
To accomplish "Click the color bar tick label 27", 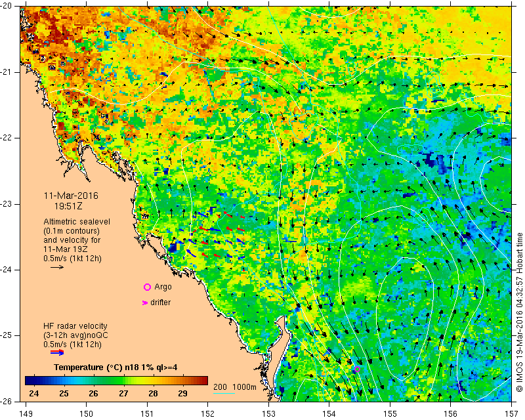I will (x=123, y=393).
